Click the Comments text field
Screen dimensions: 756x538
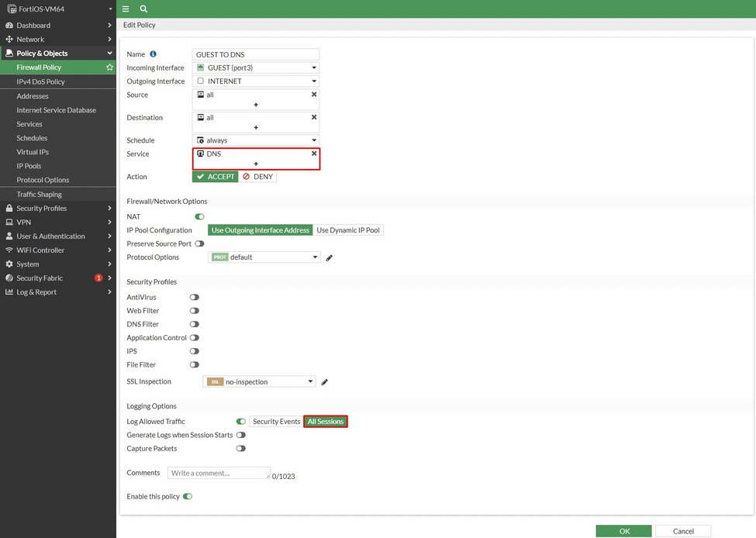[219, 473]
